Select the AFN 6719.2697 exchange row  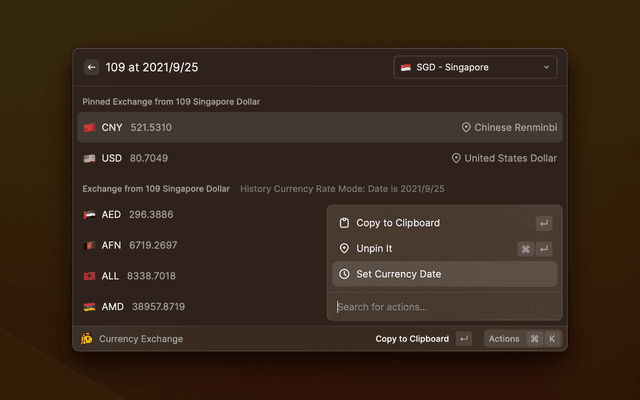pos(200,245)
